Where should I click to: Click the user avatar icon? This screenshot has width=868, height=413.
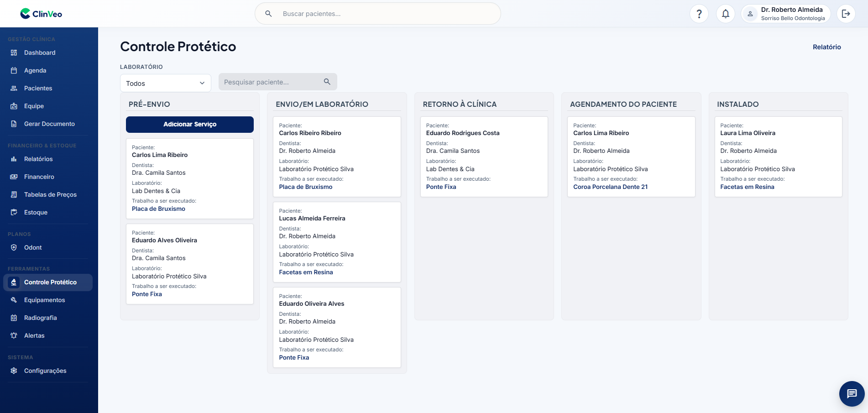tap(750, 14)
